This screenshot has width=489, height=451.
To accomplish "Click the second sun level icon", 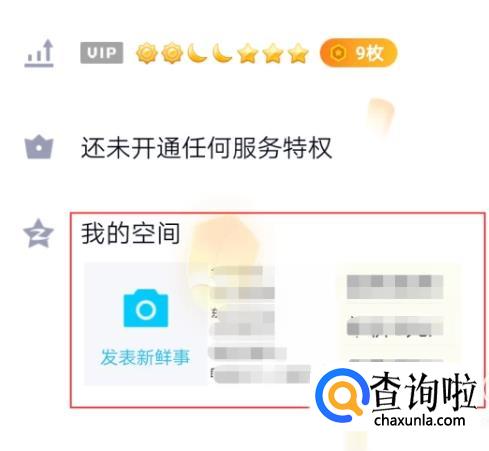I will click(171, 53).
